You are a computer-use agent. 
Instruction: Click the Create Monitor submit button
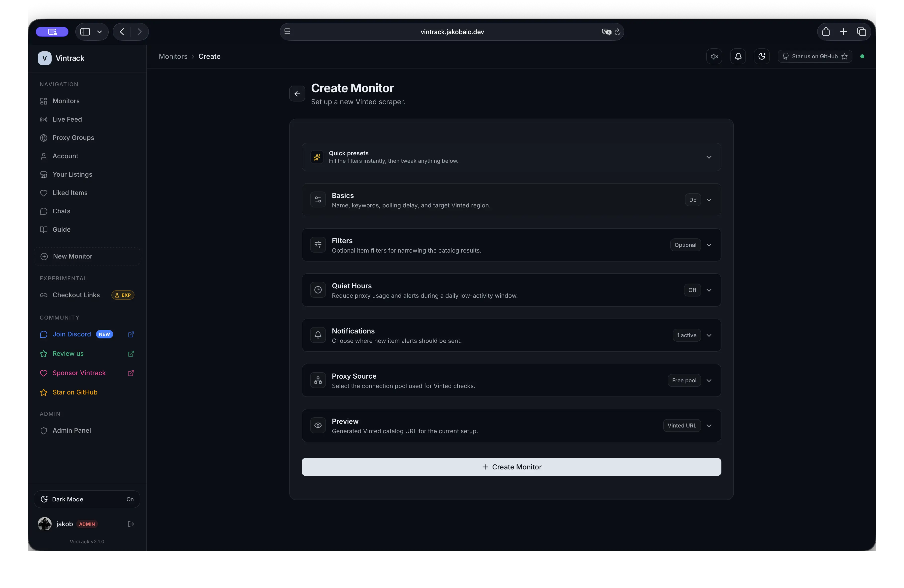[511, 467]
